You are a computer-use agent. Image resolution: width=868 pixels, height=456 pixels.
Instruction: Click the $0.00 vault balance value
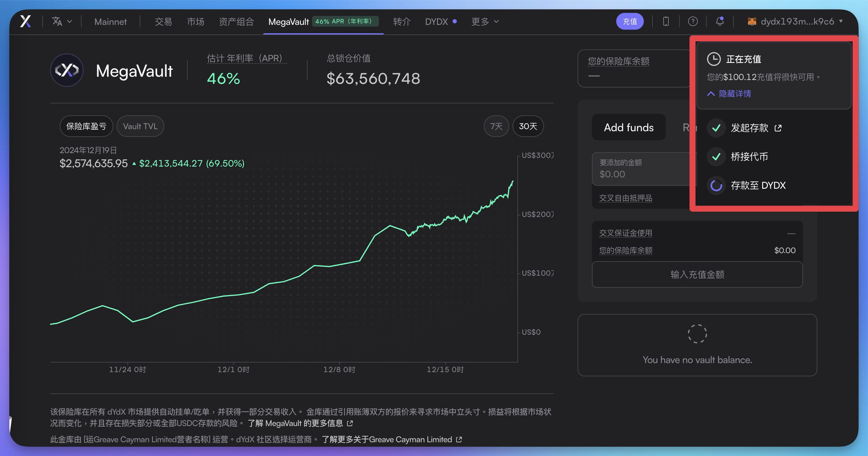pyautogui.click(x=785, y=250)
